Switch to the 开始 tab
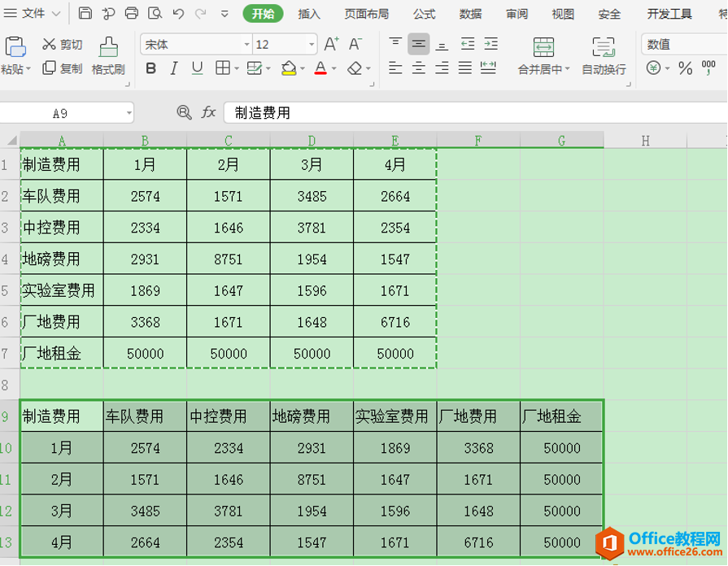Image resolution: width=728 pixels, height=566 pixels. (264, 14)
